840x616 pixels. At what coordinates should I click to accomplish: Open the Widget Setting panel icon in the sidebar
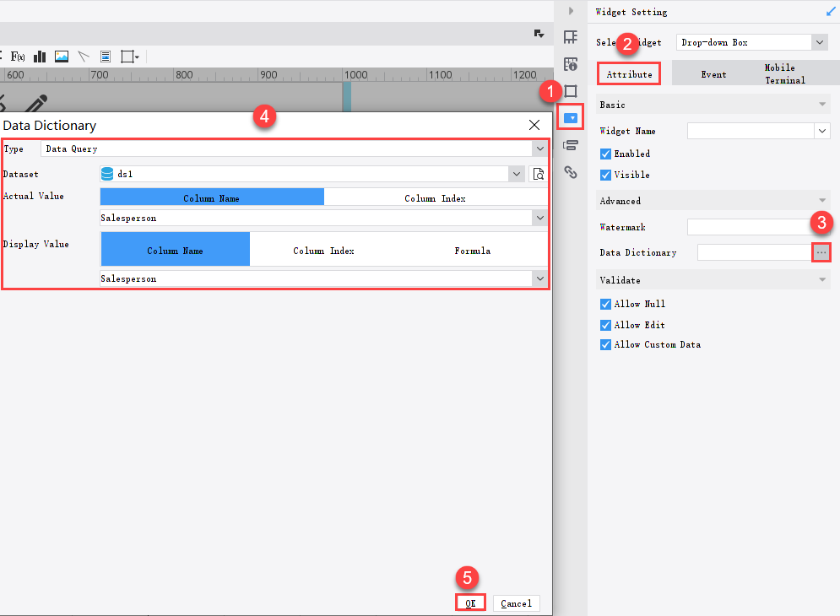571,118
